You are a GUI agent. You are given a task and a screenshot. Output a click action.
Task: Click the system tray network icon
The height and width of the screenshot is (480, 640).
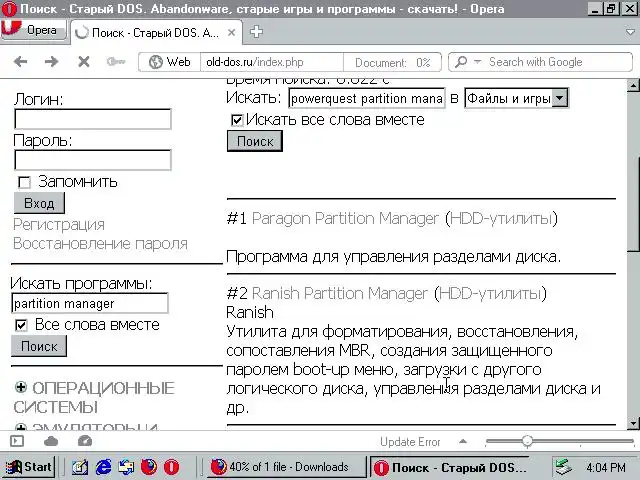[564, 467]
